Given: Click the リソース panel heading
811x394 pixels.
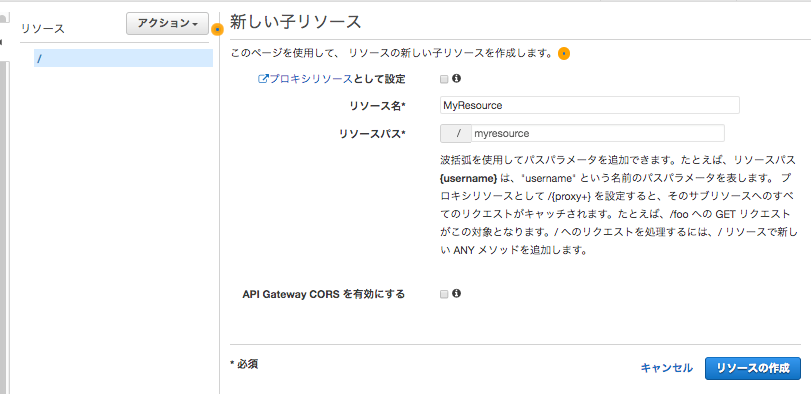Looking at the screenshot, I should coord(43,28).
